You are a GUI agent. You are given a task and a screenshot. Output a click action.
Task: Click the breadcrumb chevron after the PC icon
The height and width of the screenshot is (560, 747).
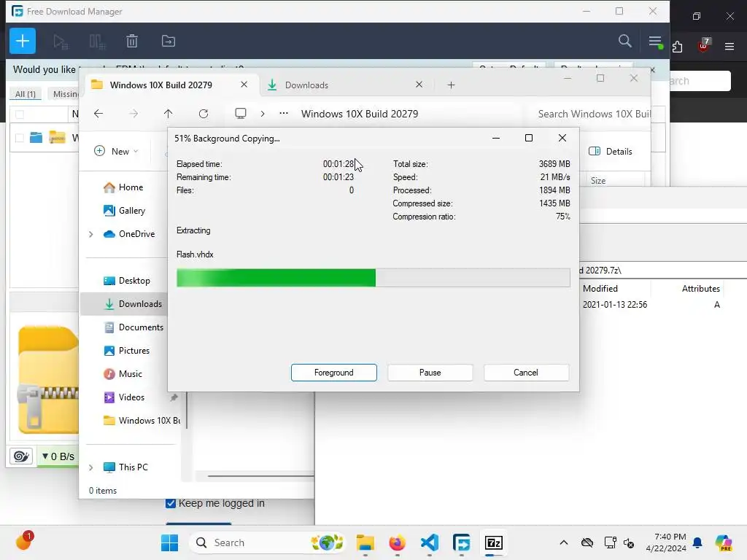coord(263,114)
